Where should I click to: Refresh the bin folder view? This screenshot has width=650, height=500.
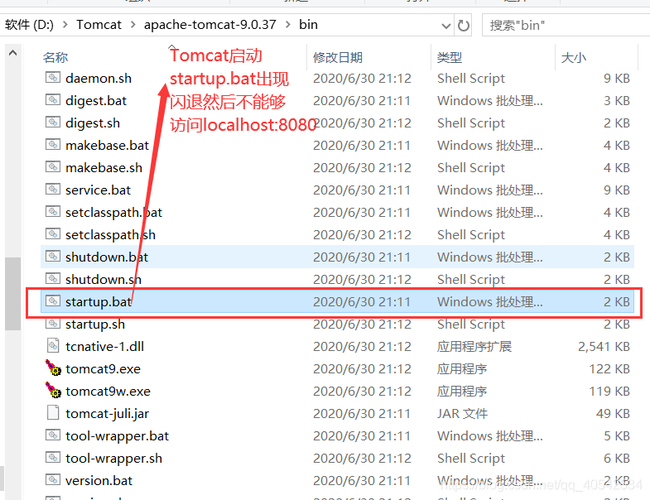pos(463,26)
